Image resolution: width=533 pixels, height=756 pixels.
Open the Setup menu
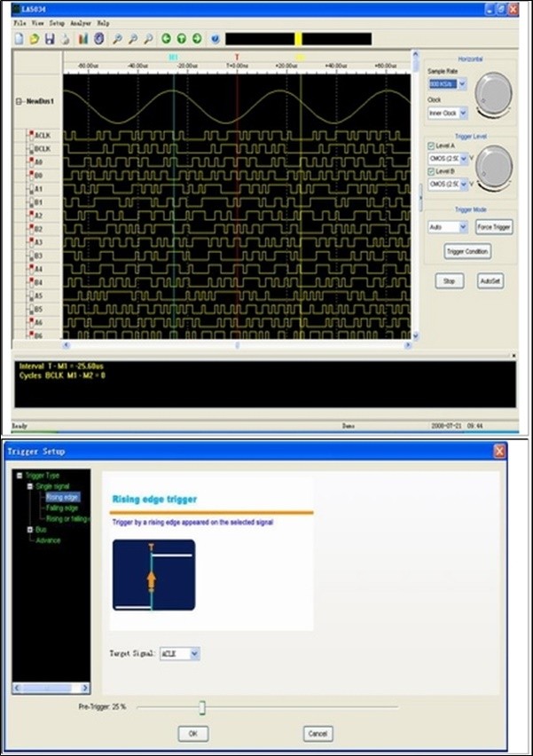(57, 21)
